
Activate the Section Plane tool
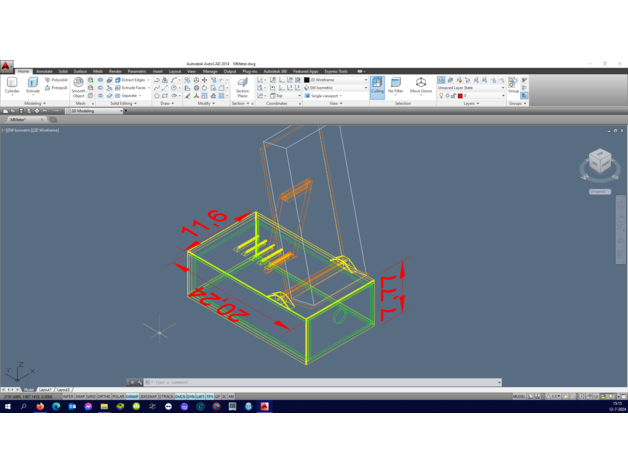coord(242,87)
